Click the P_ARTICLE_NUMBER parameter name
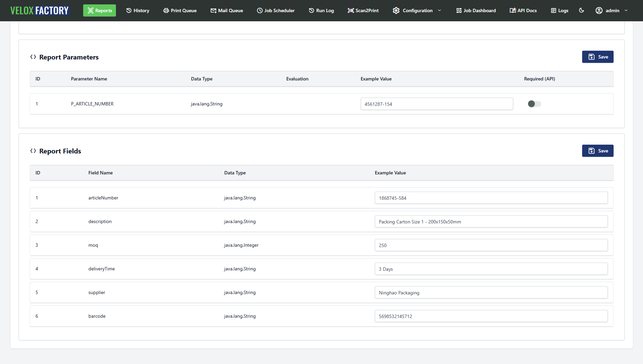Screen dimensions: 643x364 point(92,104)
